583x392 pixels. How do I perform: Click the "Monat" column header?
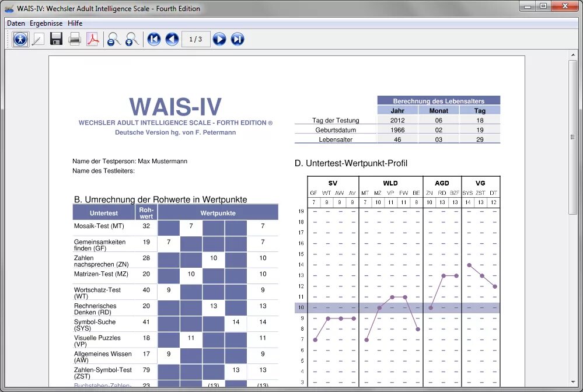coord(439,111)
